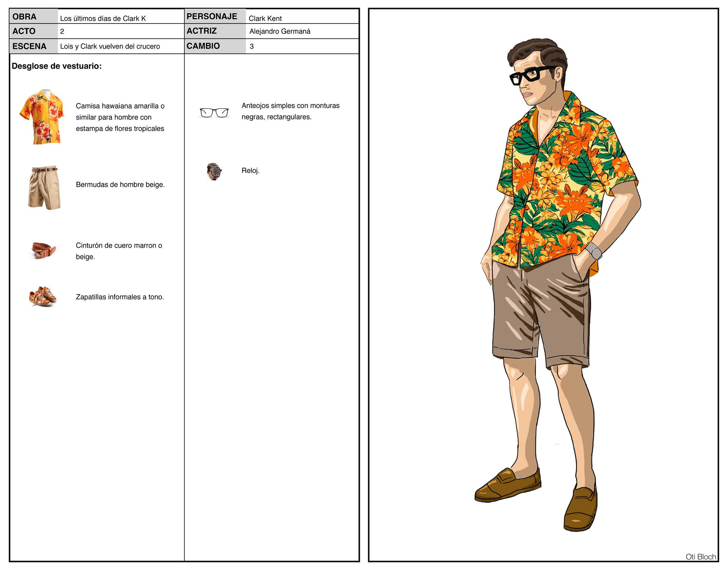Click the brown leather belt image
The height and width of the screenshot is (570, 728).
(43, 250)
